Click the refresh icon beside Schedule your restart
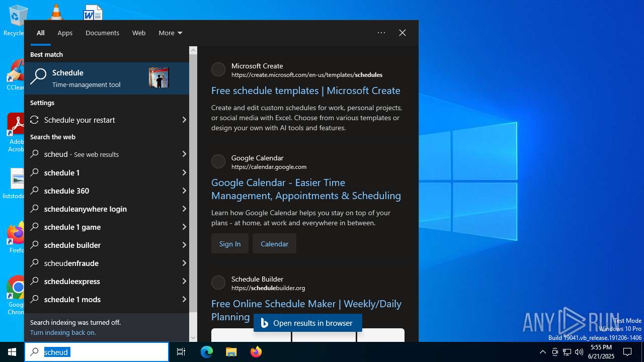The height and width of the screenshot is (362, 644). (35, 120)
